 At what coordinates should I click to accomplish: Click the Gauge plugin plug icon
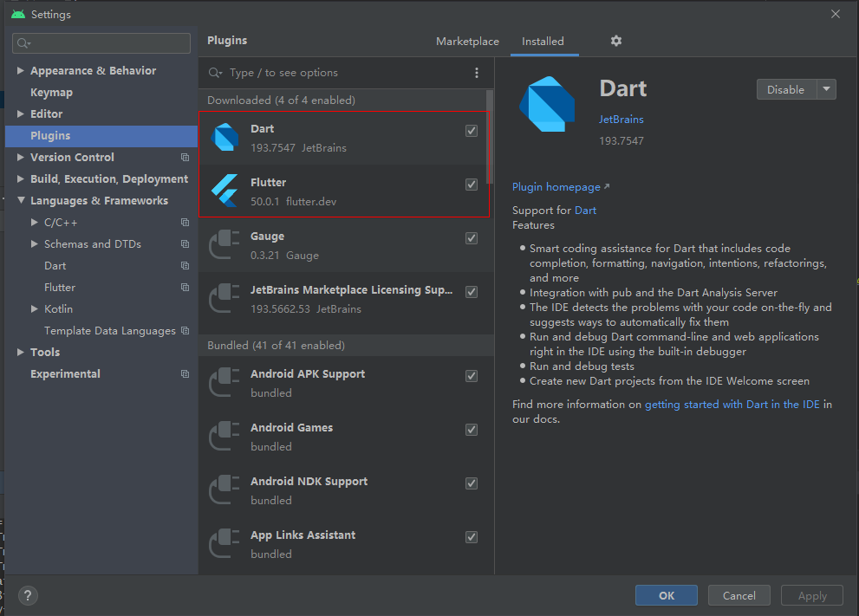225,245
